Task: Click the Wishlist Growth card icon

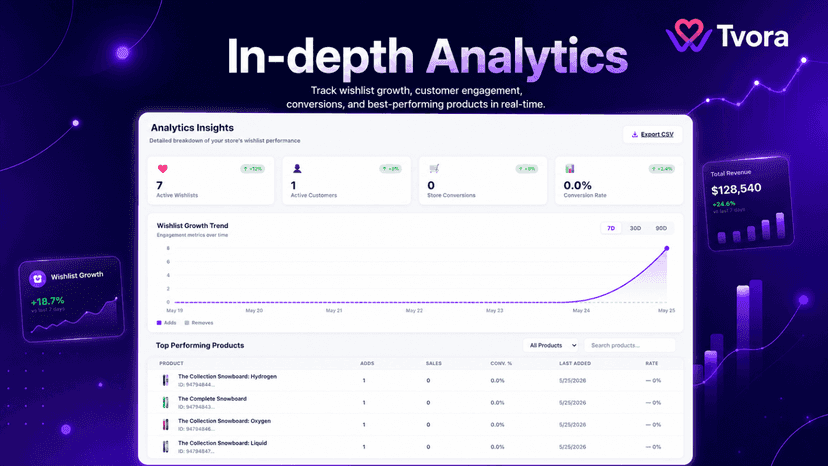Action: click(x=37, y=278)
